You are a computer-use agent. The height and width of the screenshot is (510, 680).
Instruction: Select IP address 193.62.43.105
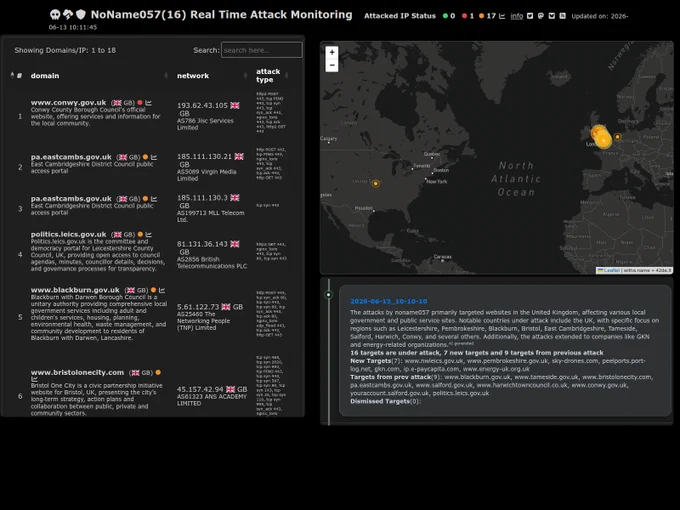coord(202,105)
